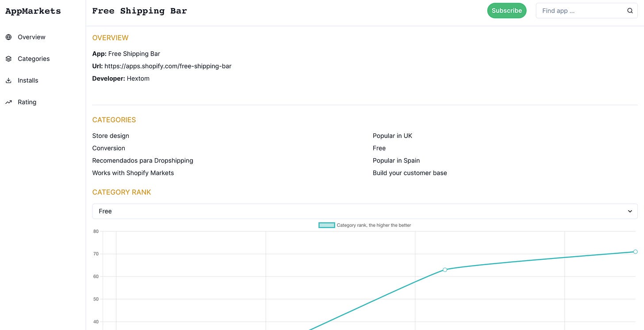The width and height of the screenshot is (644, 330).
Task: Click the dropdown chevron arrow
Action: point(630,211)
